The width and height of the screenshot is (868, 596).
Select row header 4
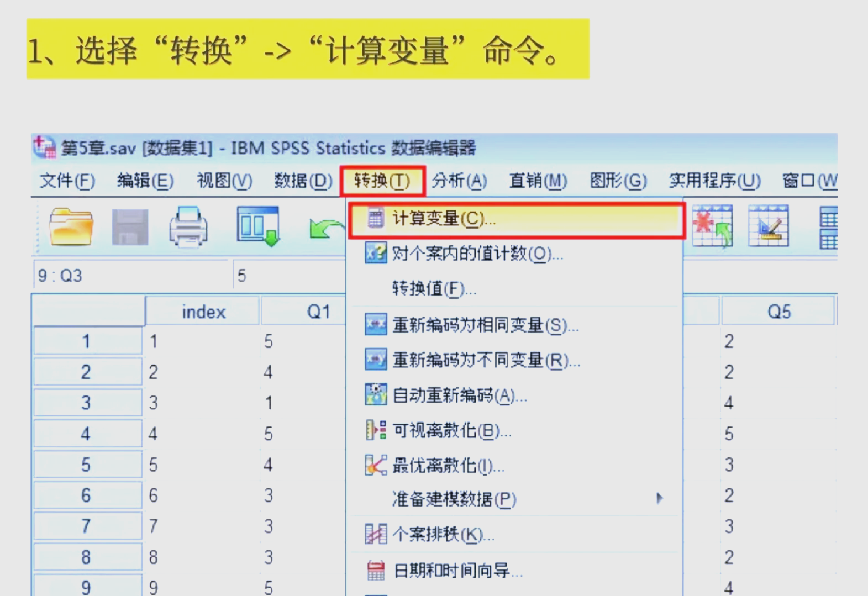87,434
